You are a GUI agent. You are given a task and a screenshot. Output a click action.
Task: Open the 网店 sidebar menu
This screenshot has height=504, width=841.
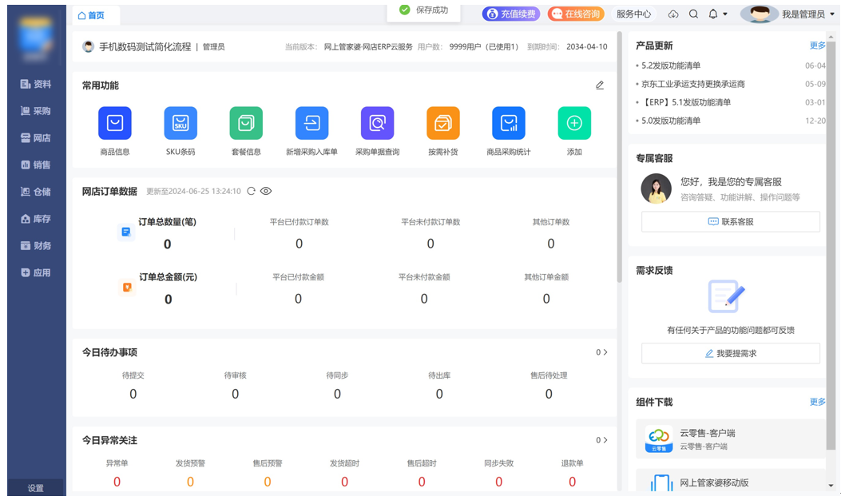pyautogui.click(x=36, y=138)
